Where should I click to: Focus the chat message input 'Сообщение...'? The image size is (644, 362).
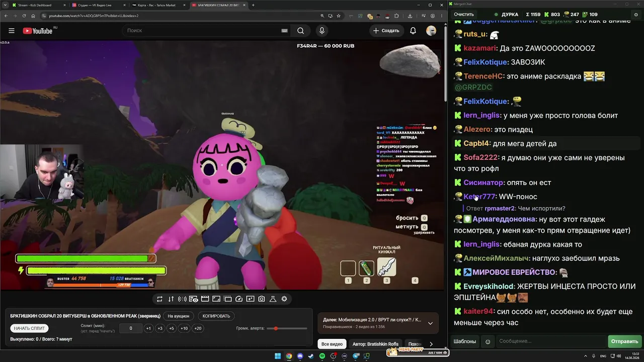[551, 341]
